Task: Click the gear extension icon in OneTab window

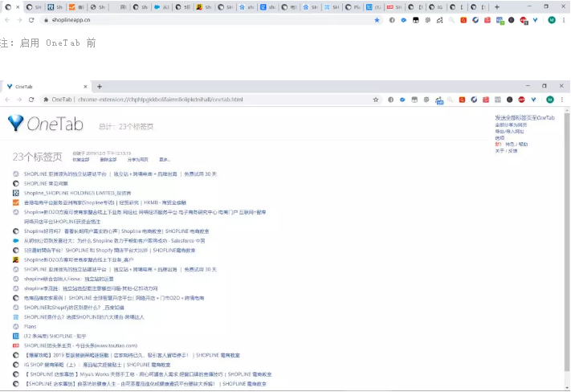Action: [426, 100]
